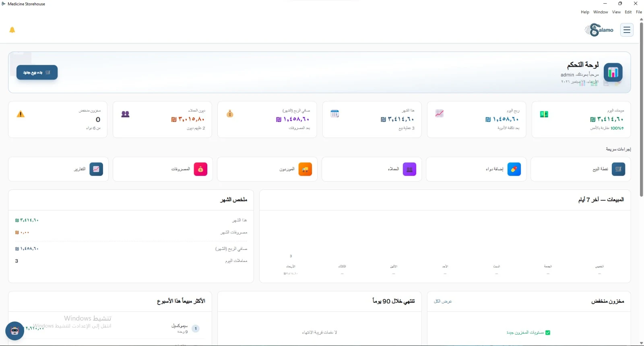This screenshot has width=644, height=346.
Task: Click the 100% مقارنة بالأمس indicator
Action: (x=607, y=128)
